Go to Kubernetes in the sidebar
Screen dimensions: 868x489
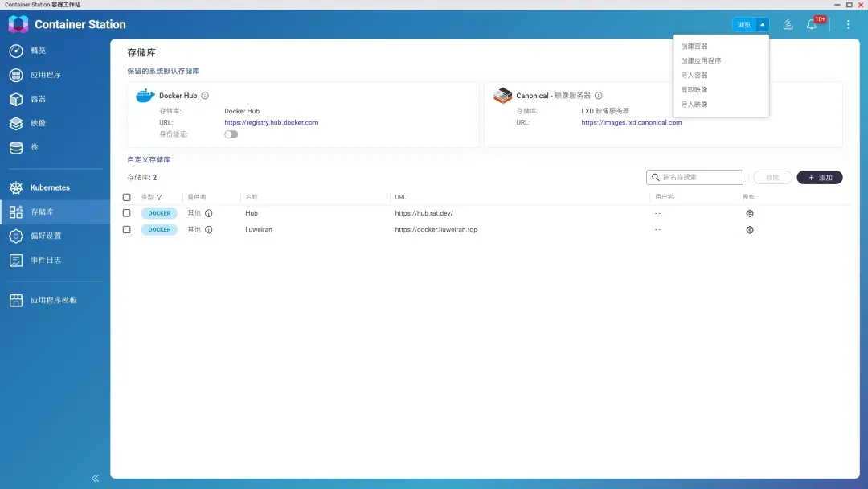[50, 187]
